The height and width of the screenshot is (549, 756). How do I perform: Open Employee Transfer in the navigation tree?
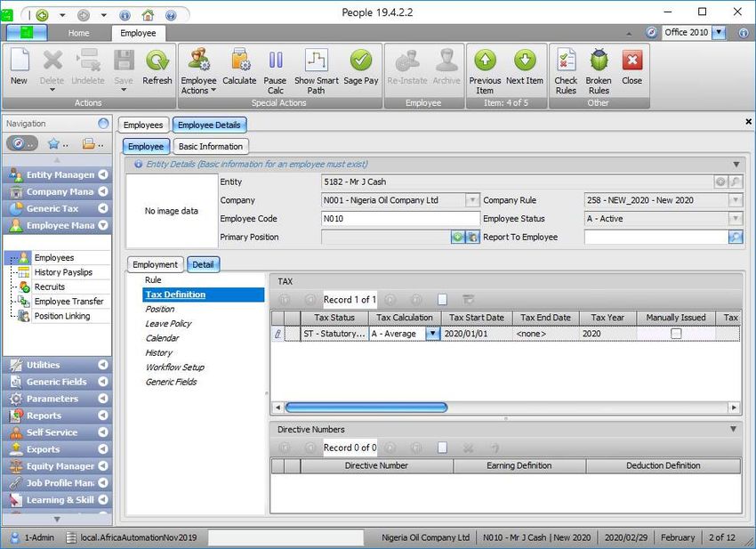tap(69, 301)
